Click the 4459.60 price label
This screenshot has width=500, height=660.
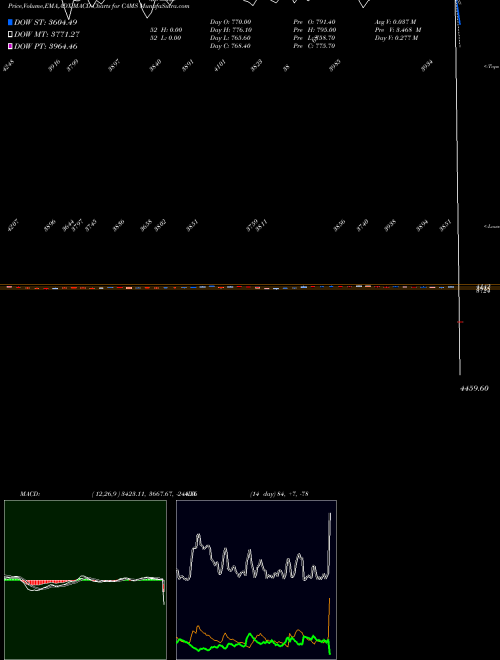click(474, 389)
